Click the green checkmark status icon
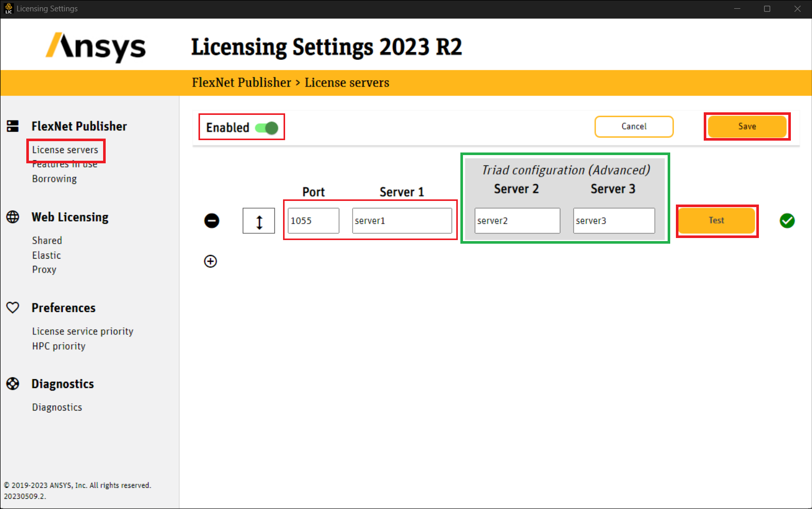The width and height of the screenshot is (812, 509). pos(787,220)
